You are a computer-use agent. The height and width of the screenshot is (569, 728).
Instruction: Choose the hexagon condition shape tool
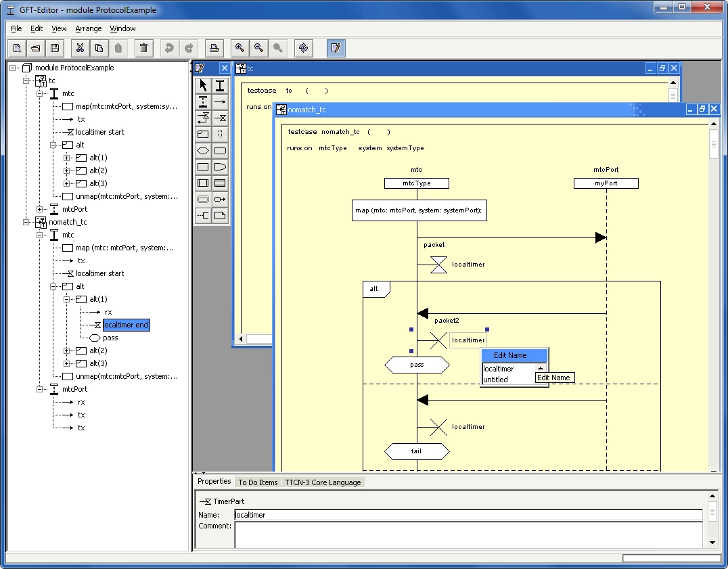pyautogui.click(x=203, y=150)
